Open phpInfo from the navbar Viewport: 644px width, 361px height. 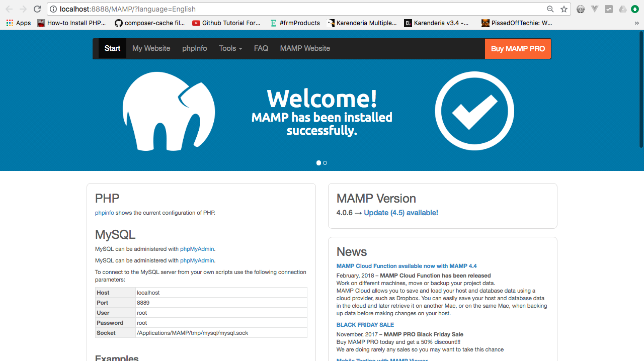point(195,48)
